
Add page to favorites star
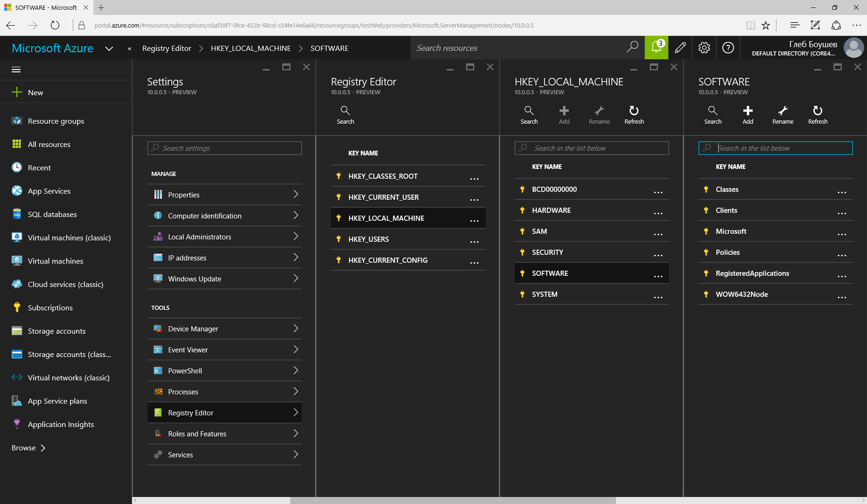coord(766,25)
